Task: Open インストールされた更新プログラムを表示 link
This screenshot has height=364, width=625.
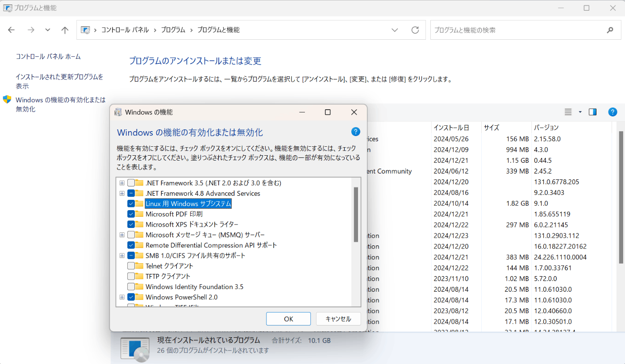Action: click(x=59, y=81)
